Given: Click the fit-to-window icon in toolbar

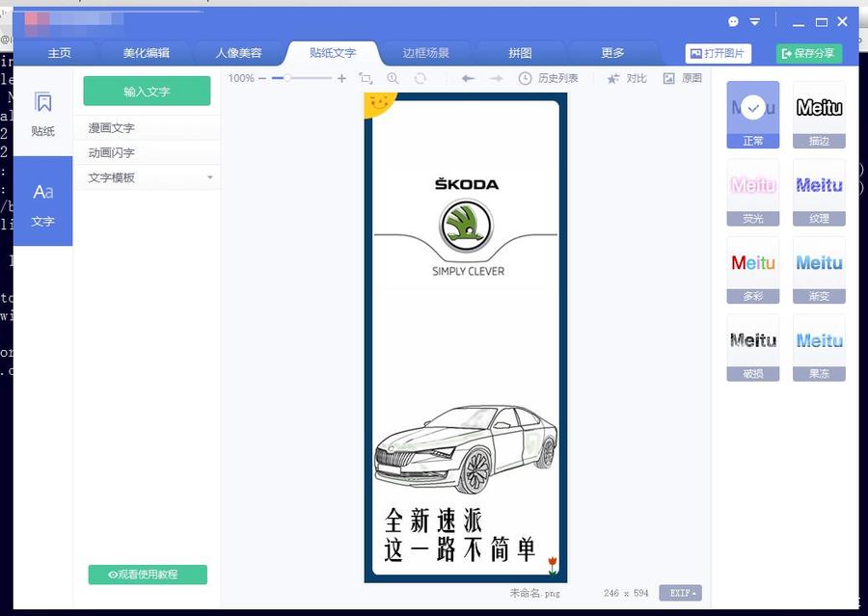Looking at the screenshot, I should (x=366, y=79).
